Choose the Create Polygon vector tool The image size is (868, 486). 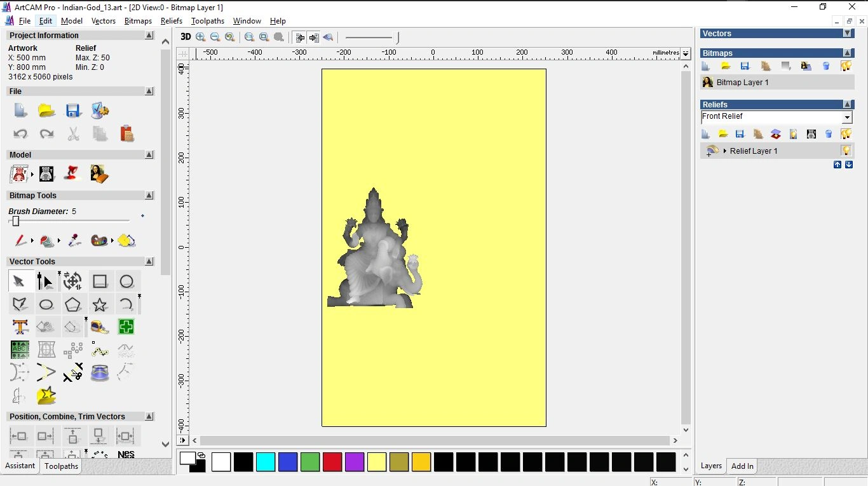pyautogui.click(x=73, y=305)
